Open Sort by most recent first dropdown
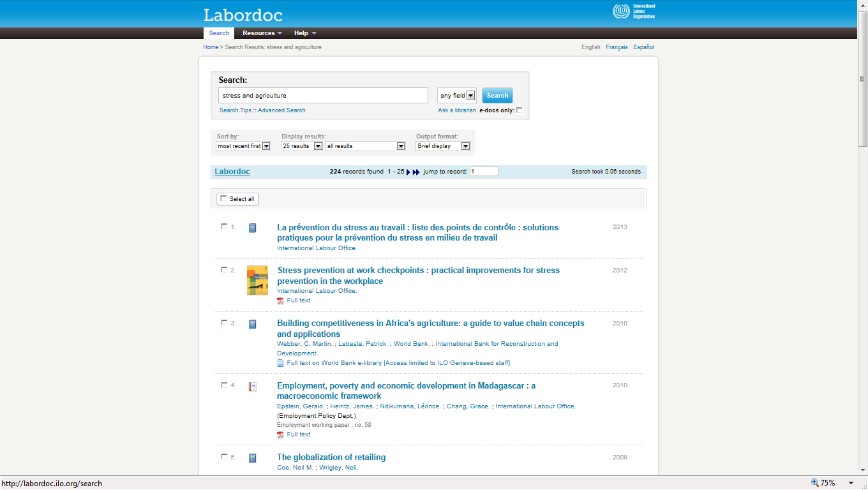The height and width of the screenshot is (490, 868). pos(244,146)
